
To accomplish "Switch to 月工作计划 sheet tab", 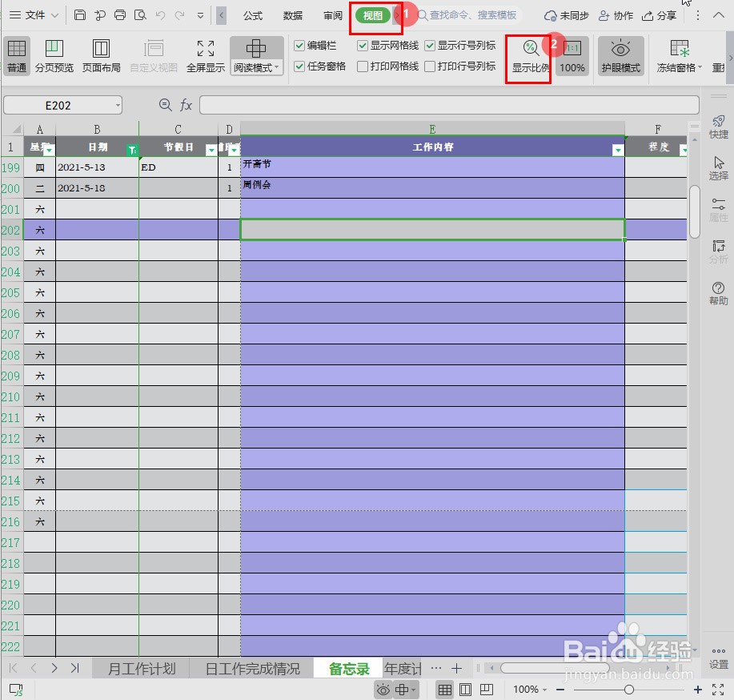I will pyautogui.click(x=142, y=668).
